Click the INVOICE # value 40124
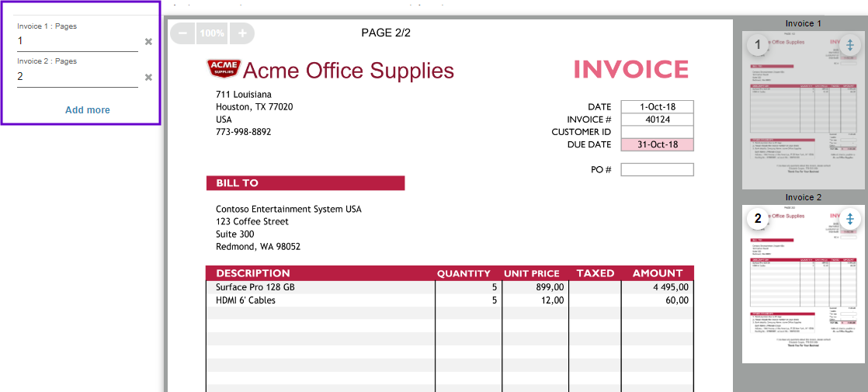The width and height of the screenshot is (868, 392). (x=657, y=119)
